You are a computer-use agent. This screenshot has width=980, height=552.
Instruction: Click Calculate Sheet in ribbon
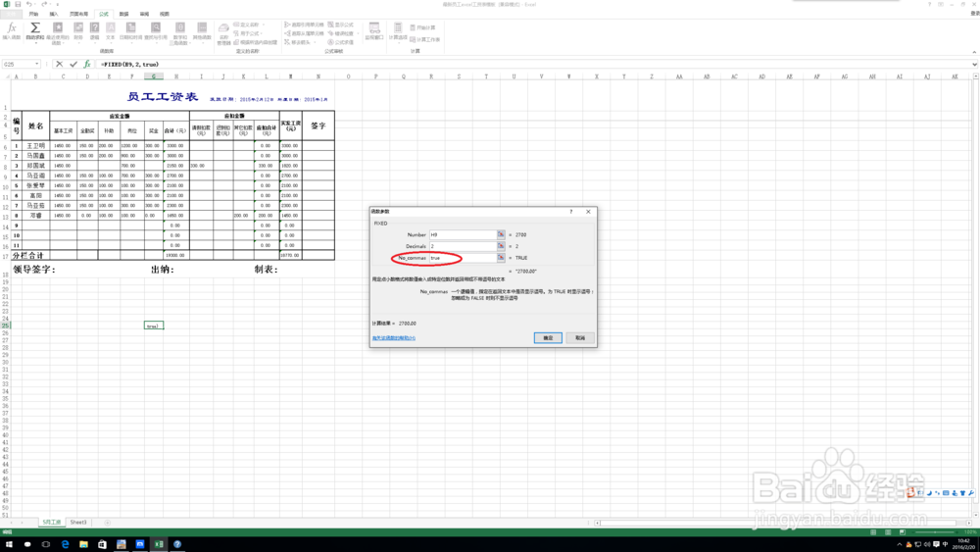425,39
